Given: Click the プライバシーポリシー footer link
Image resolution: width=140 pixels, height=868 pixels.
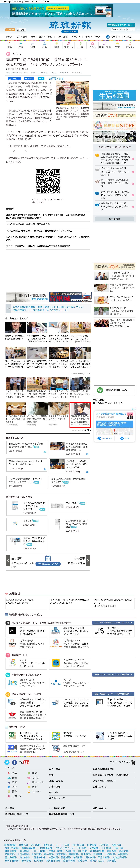Looking at the screenshot, I should [x=104, y=780].
